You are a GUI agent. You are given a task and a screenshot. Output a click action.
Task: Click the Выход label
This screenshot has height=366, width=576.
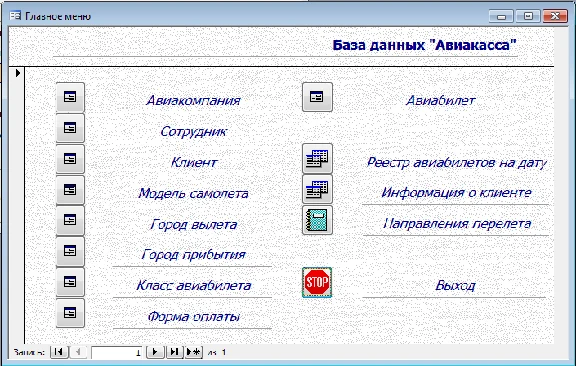(455, 285)
